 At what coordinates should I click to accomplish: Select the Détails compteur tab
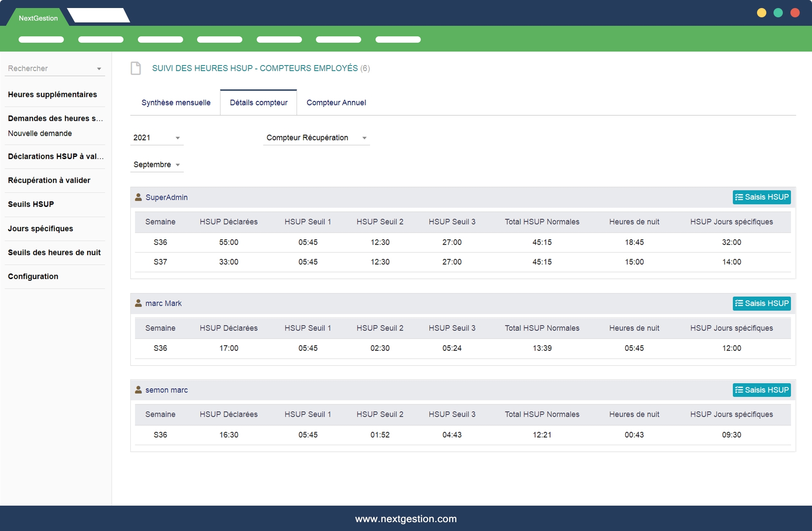[x=258, y=103]
